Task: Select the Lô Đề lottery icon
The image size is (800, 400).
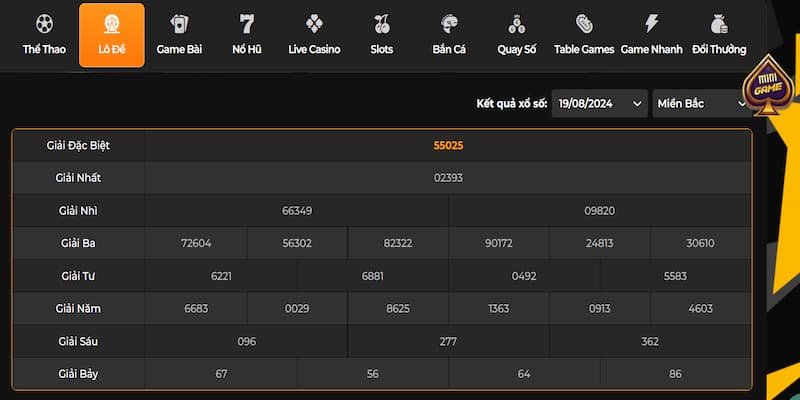Action: click(111, 24)
